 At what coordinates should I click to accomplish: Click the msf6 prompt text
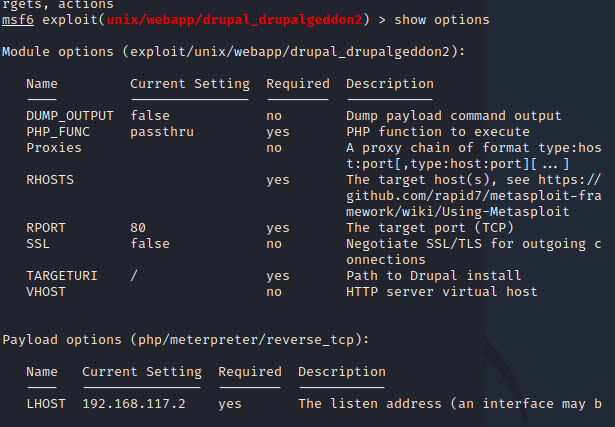(x=18, y=20)
